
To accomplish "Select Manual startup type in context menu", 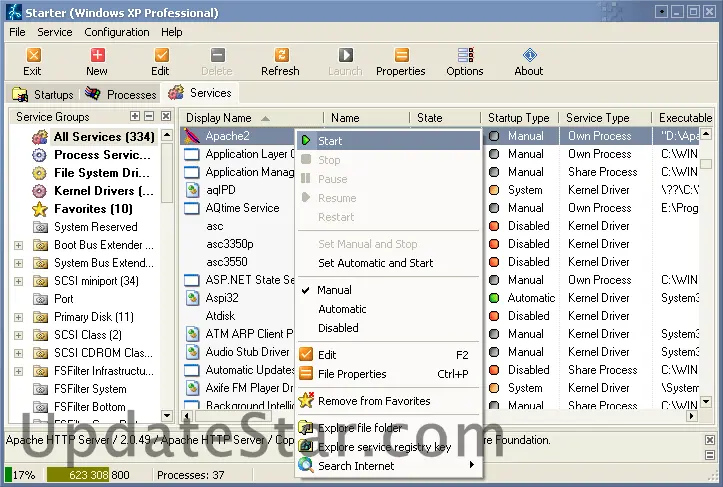I will (335, 290).
